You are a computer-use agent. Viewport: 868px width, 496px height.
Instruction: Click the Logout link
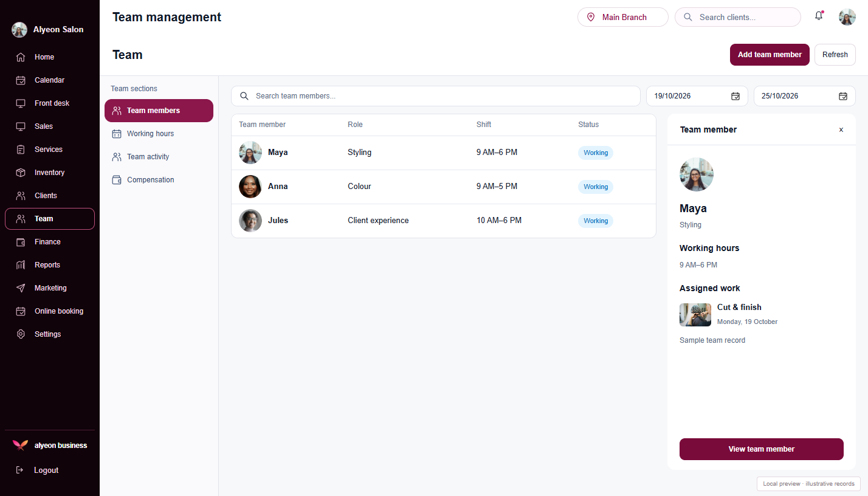point(46,470)
